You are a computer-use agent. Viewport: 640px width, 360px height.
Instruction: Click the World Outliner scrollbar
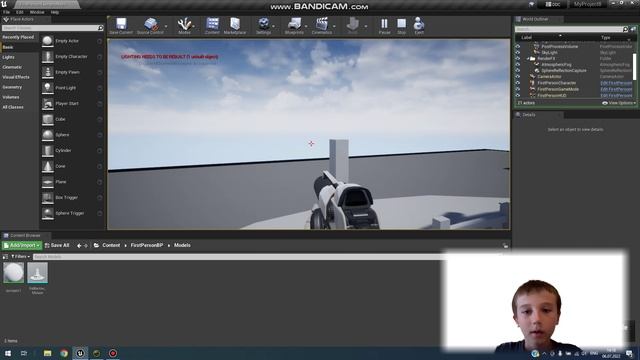[634, 67]
